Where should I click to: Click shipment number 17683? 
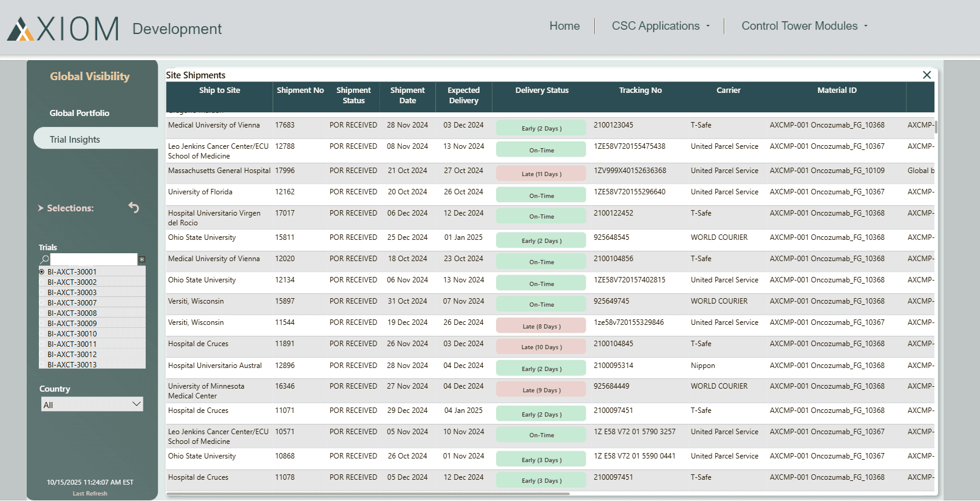[285, 125]
